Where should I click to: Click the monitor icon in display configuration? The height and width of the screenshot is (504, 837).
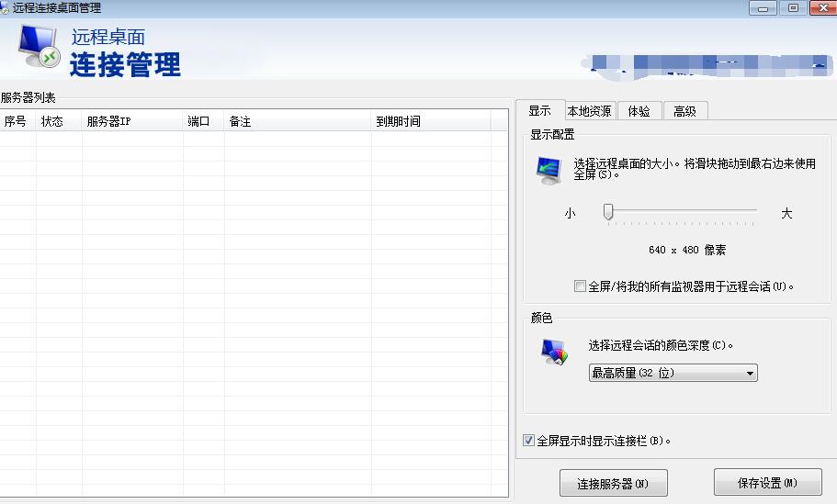[x=549, y=170]
